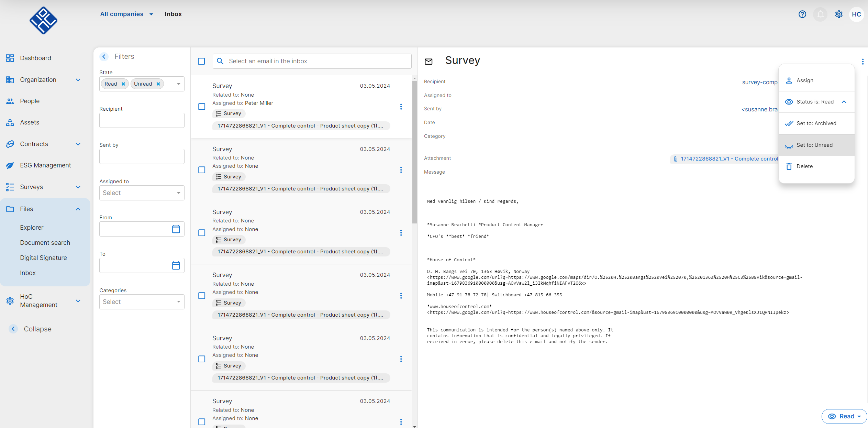This screenshot has height=428, width=868.
Task: Click the Contracts handshake icon
Action: tap(10, 144)
